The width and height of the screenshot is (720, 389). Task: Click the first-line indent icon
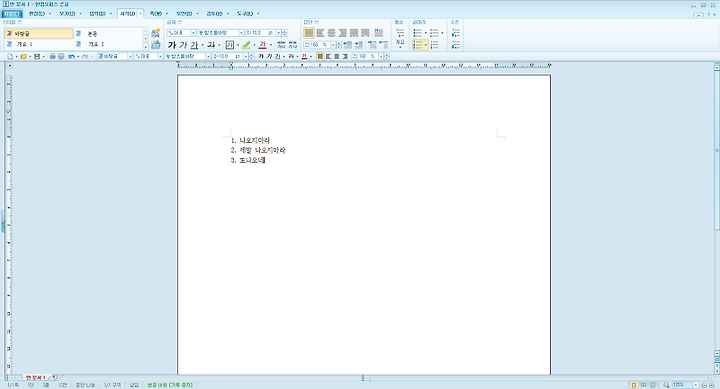[x=372, y=45]
